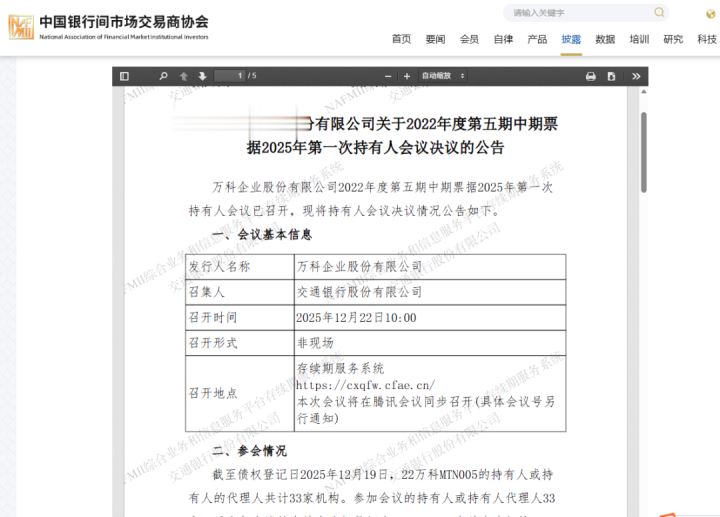Print the PDF document

coord(591,76)
